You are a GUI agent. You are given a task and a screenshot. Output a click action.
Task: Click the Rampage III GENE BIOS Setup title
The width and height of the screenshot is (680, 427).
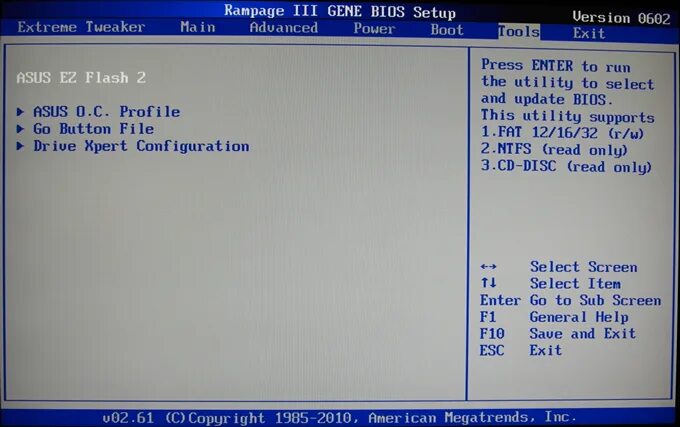coord(340,12)
